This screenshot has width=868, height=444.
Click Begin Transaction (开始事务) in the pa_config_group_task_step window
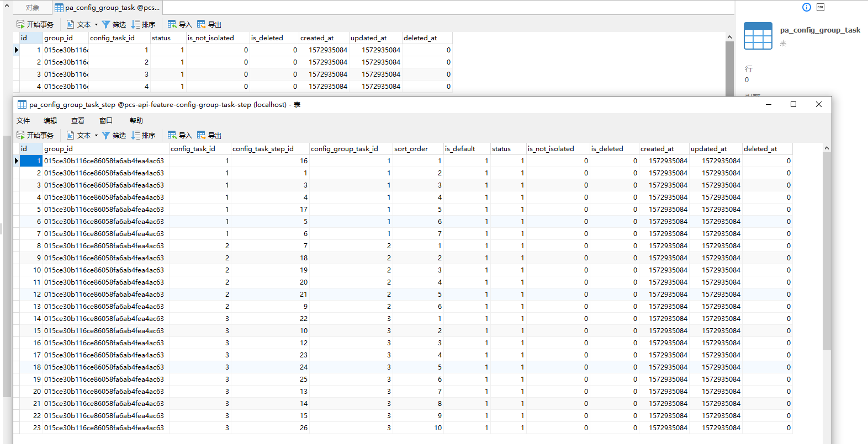click(x=35, y=135)
